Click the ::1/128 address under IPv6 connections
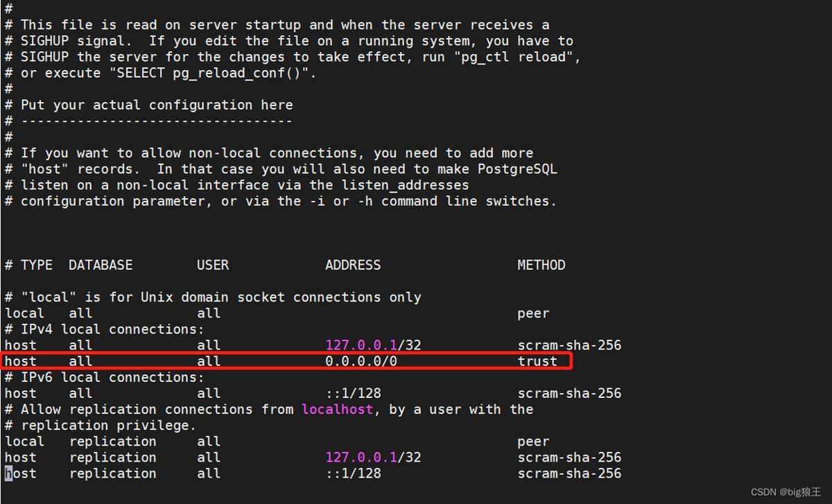832x504 pixels. click(353, 393)
